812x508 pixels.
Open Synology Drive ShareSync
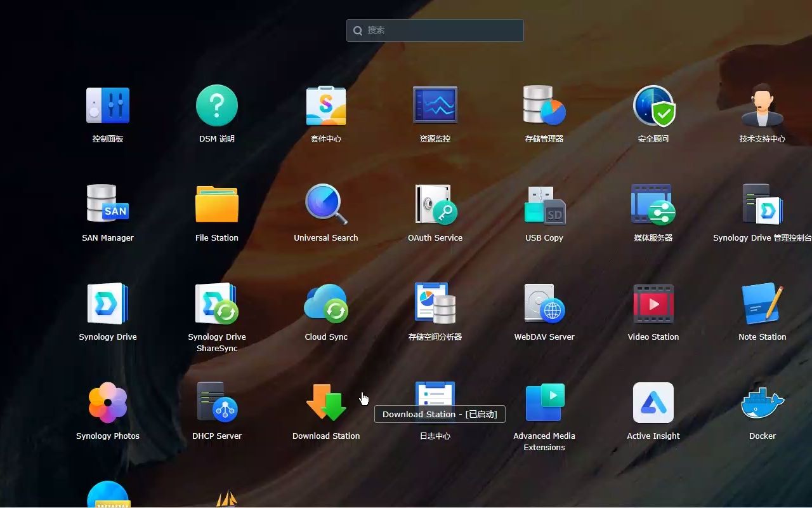(217, 304)
